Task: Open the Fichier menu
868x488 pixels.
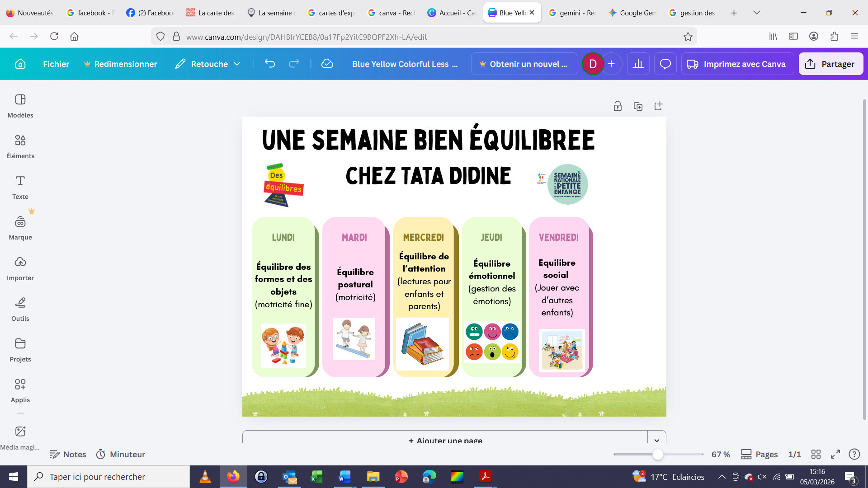Action: pyautogui.click(x=56, y=64)
